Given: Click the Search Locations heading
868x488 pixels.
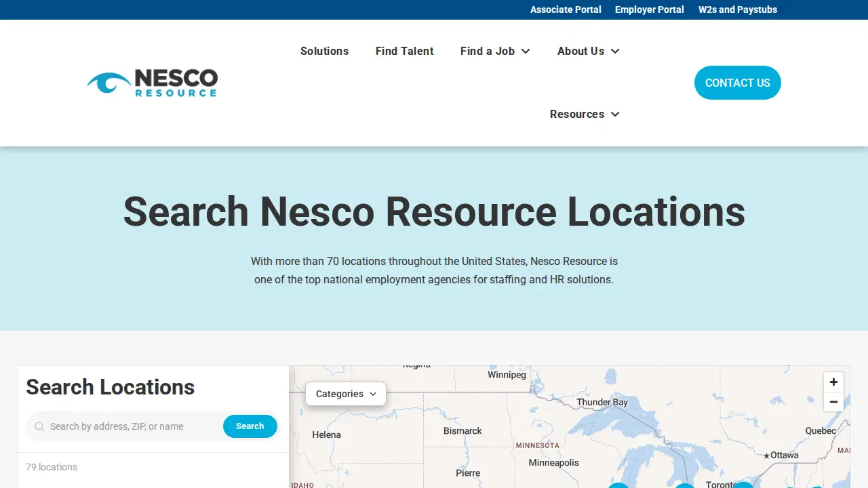Looking at the screenshot, I should tap(111, 387).
